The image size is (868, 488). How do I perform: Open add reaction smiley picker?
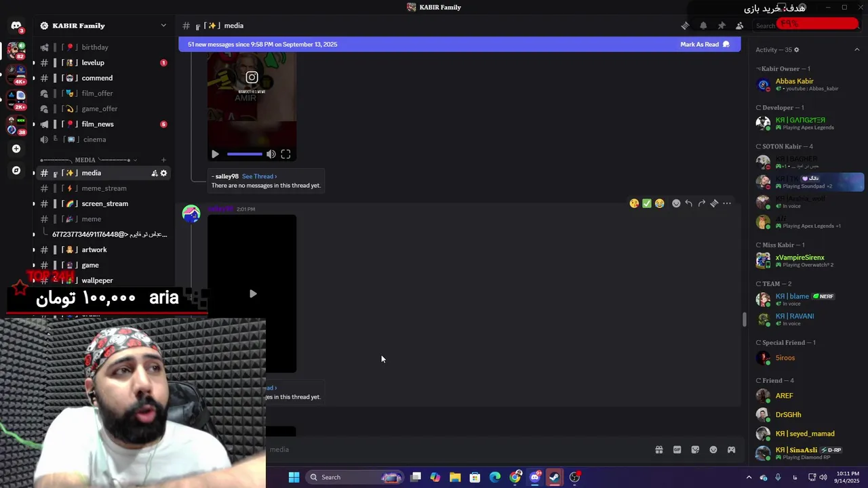coord(676,203)
